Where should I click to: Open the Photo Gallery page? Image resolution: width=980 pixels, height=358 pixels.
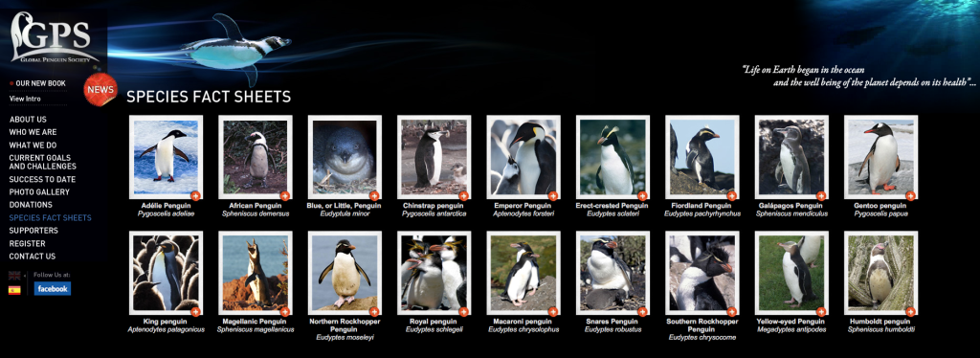click(x=39, y=191)
